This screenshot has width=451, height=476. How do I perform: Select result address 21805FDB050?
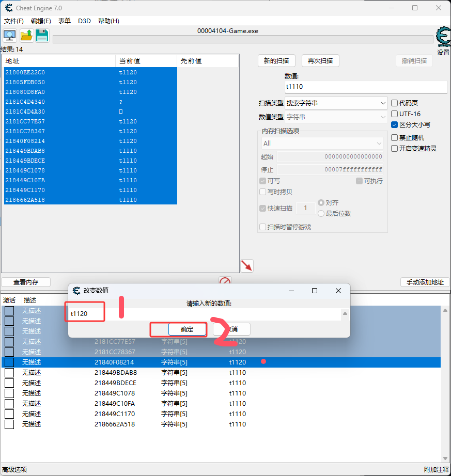(x=90, y=82)
